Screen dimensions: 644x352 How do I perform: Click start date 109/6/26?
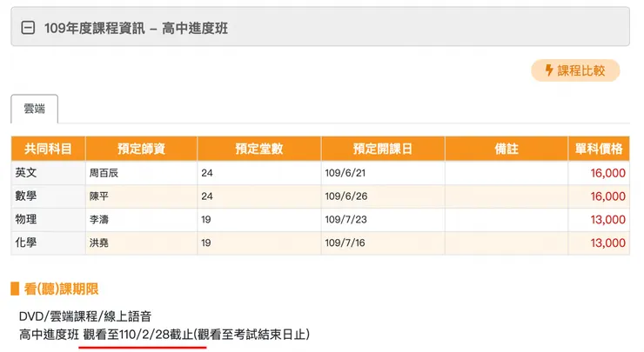pos(346,196)
